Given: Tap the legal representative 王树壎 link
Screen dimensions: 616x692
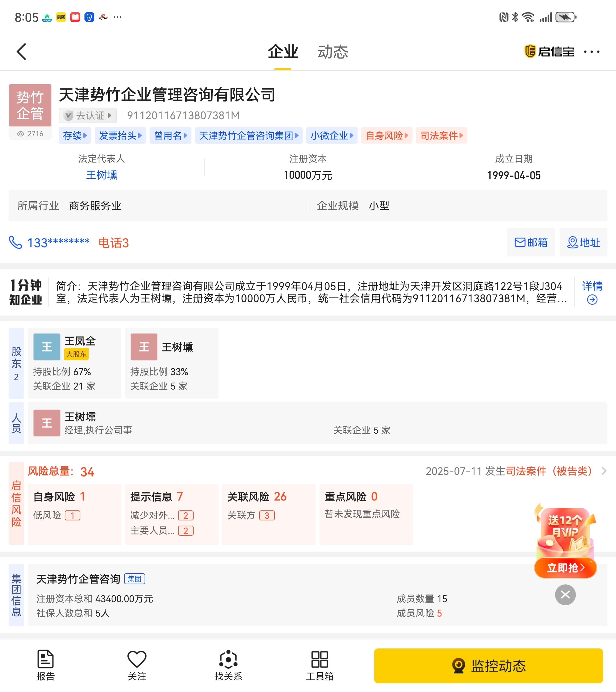Looking at the screenshot, I should pyautogui.click(x=102, y=175).
